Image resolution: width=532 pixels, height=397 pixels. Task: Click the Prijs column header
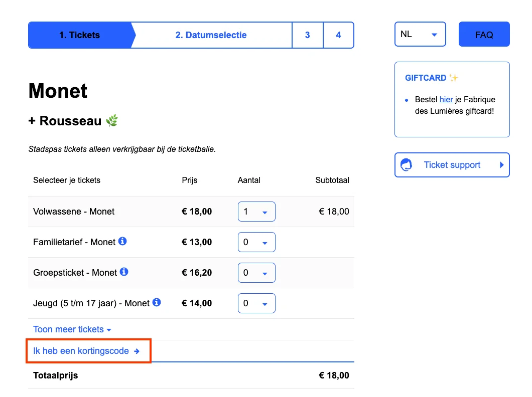(190, 180)
